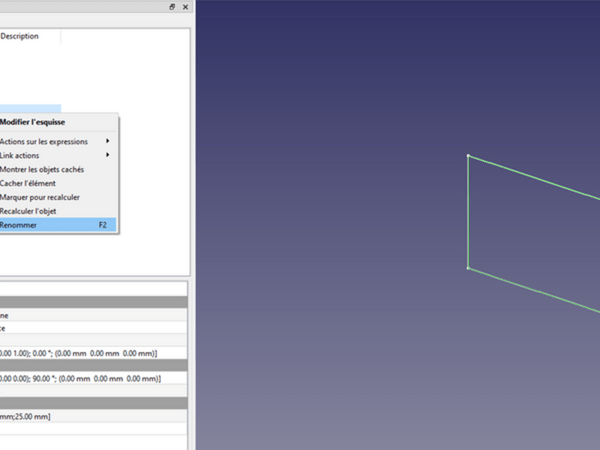Click the Description column header
Image resolution: width=600 pixels, height=450 pixels.
(20, 36)
